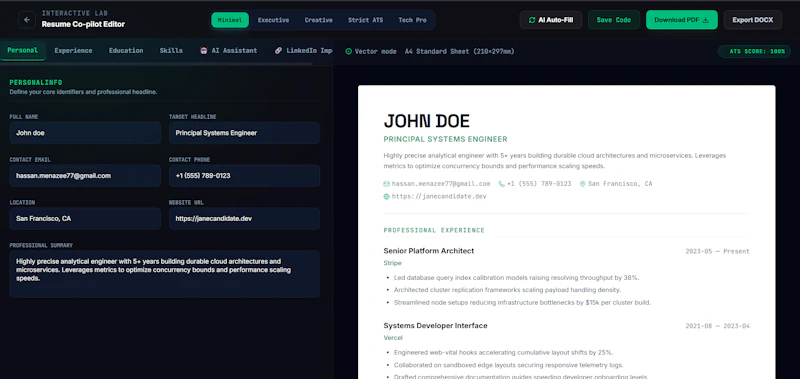Viewport: 800px width, 379px height.
Task: Open the LinkedIn Import tab
Action: click(304, 50)
